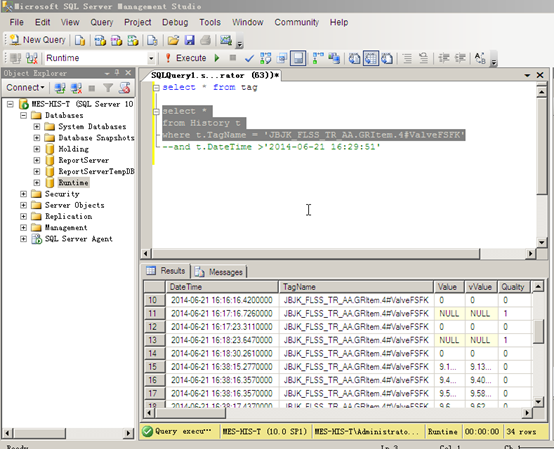Collapse the Databases folder

pyautogui.click(x=23, y=115)
